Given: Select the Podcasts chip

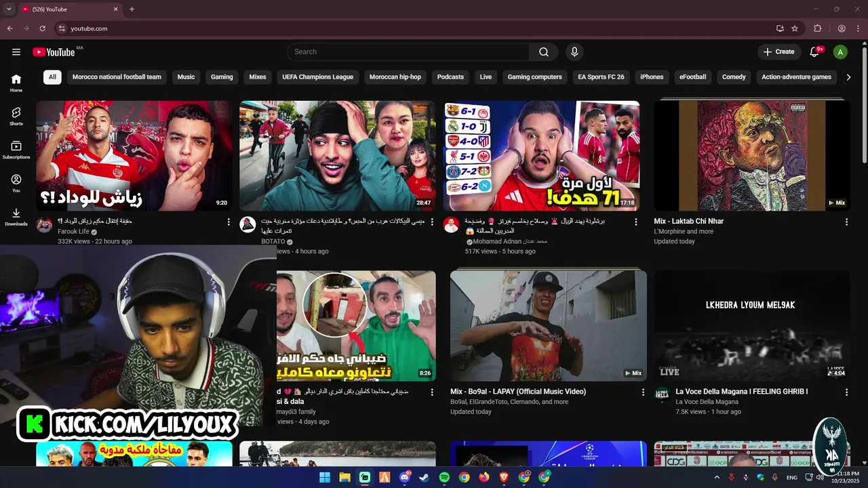Looking at the screenshot, I should (450, 77).
